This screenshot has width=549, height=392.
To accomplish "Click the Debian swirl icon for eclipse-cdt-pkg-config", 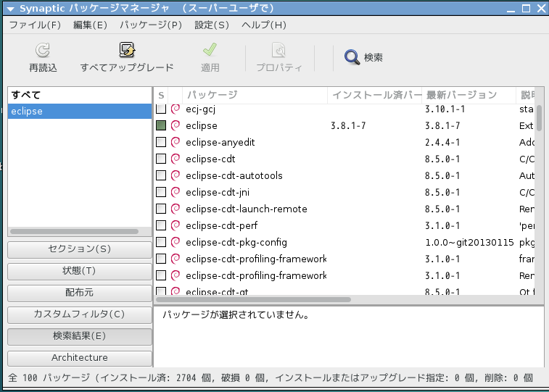I will (176, 242).
